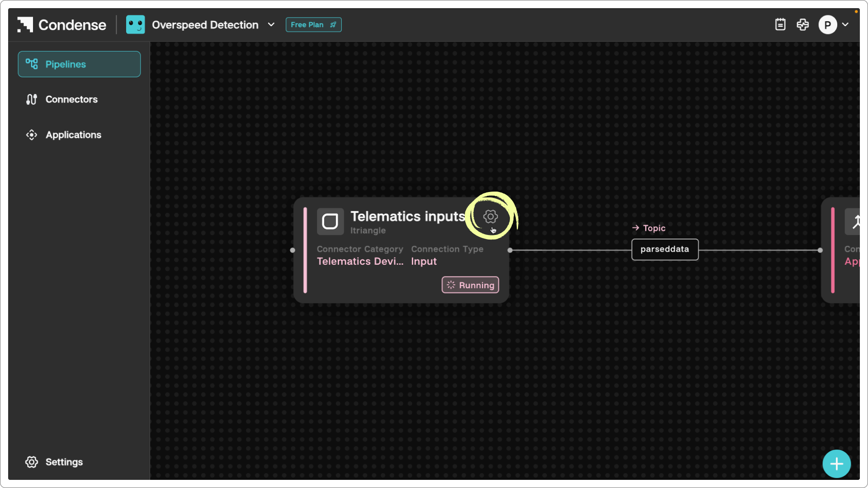868x488 pixels.
Task: Open the integrations puzzle icon in header
Action: (x=803, y=24)
